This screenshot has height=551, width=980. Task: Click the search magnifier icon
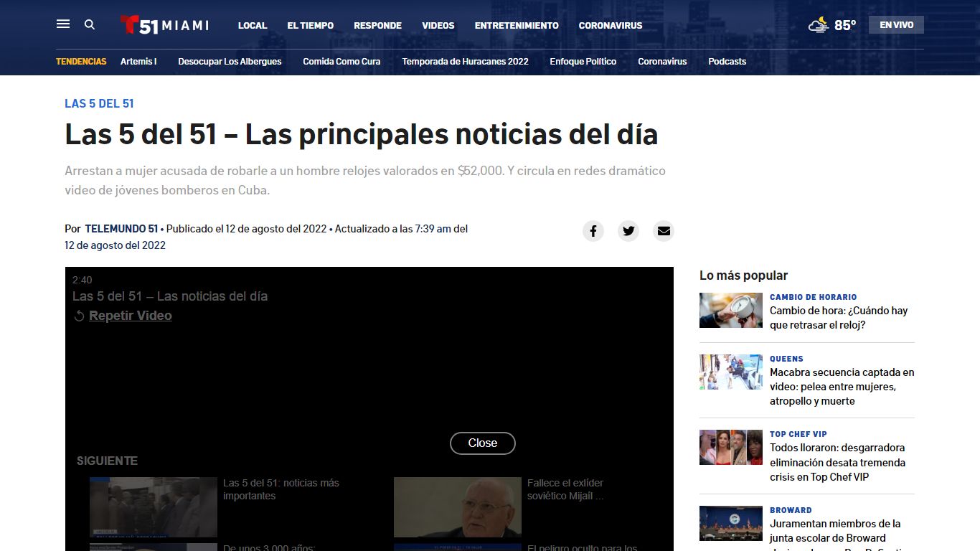pos(90,24)
